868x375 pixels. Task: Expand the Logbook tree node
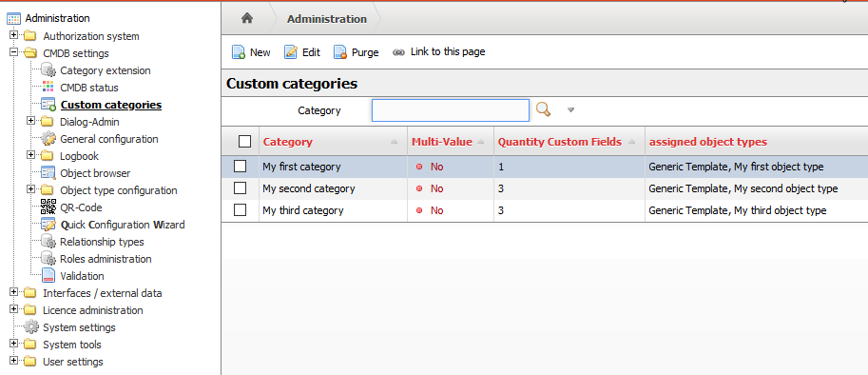pyautogui.click(x=31, y=156)
